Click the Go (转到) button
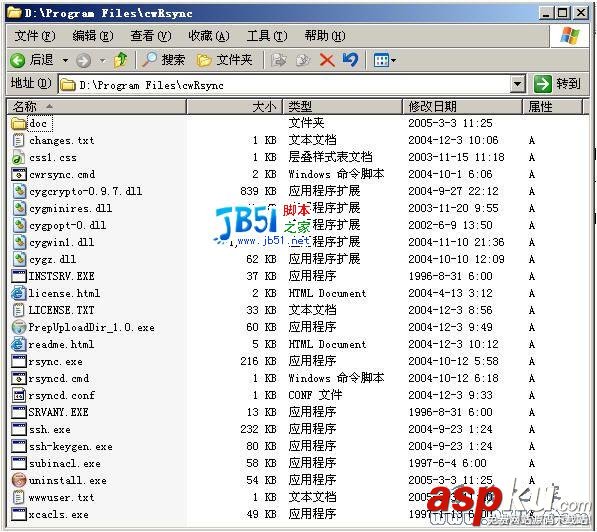The height and width of the screenshot is (532, 597). click(x=557, y=84)
